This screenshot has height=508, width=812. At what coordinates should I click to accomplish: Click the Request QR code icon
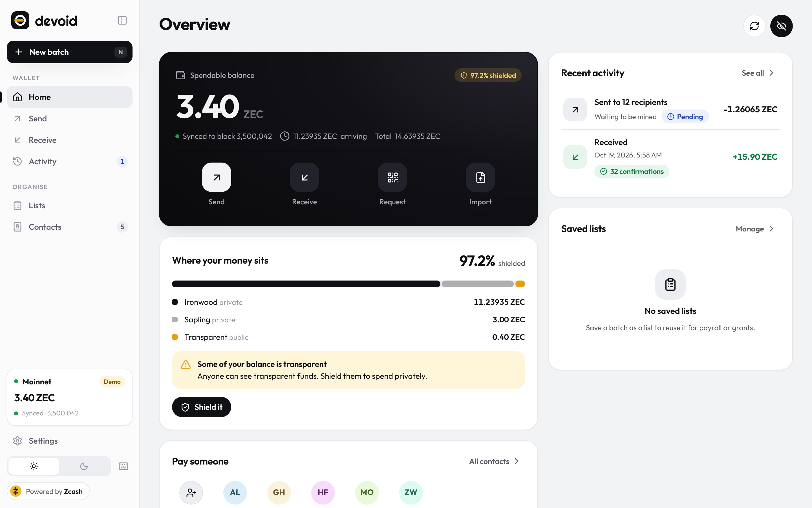pyautogui.click(x=392, y=178)
